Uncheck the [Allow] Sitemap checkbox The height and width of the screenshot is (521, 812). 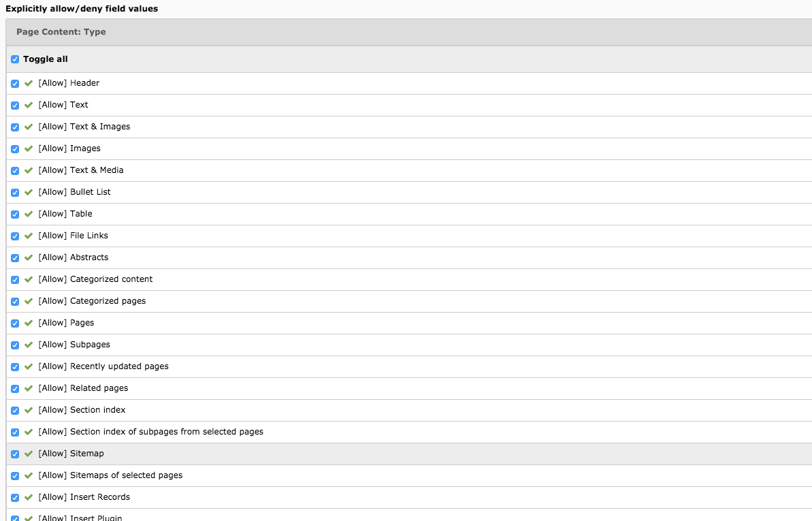(15, 454)
